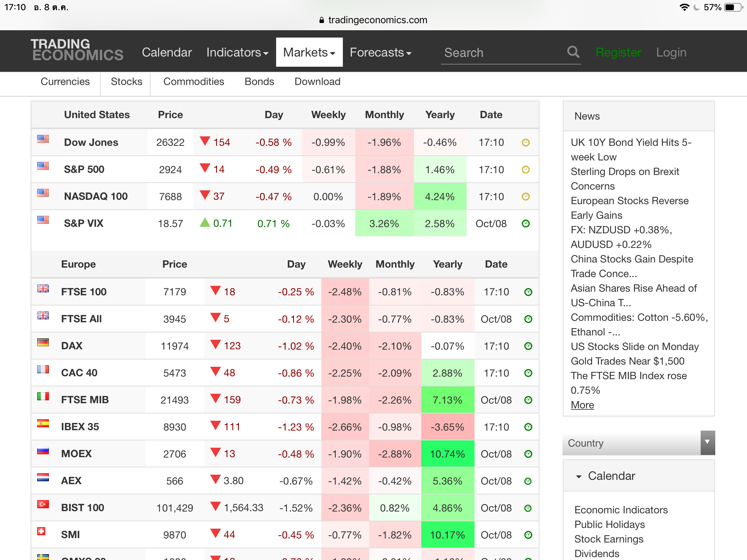Open the Indicators dropdown menu
The height and width of the screenshot is (560, 747).
pos(237,52)
